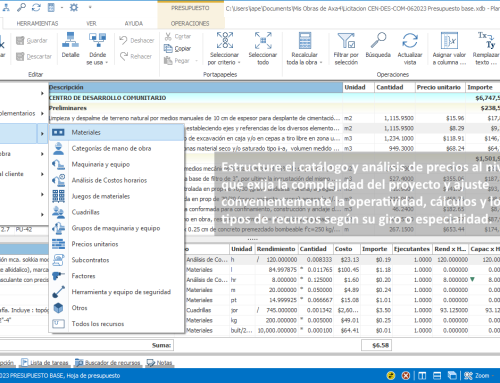This screenshot has height=383, width=500.
Task: Click Recalcular toda la obra
Action: 304,48
